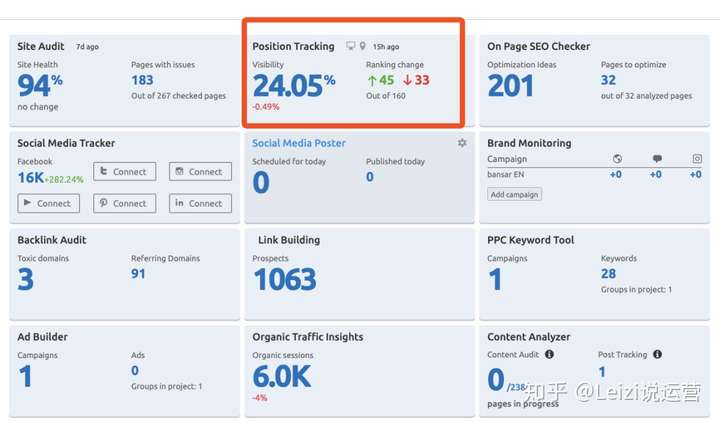Open the Position Tracking widget title
This screenshot has height=422, width=720.
[293, 46]
